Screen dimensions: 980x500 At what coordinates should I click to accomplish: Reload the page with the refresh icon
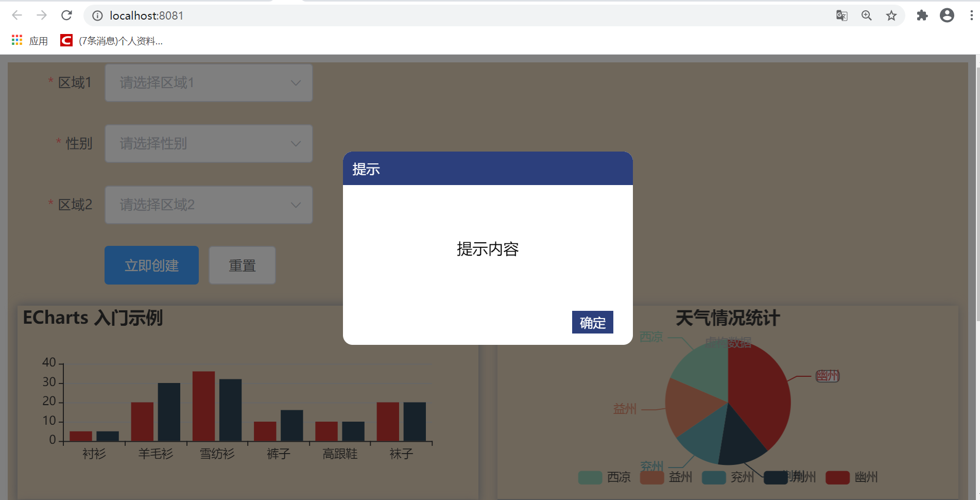(66, 15)
